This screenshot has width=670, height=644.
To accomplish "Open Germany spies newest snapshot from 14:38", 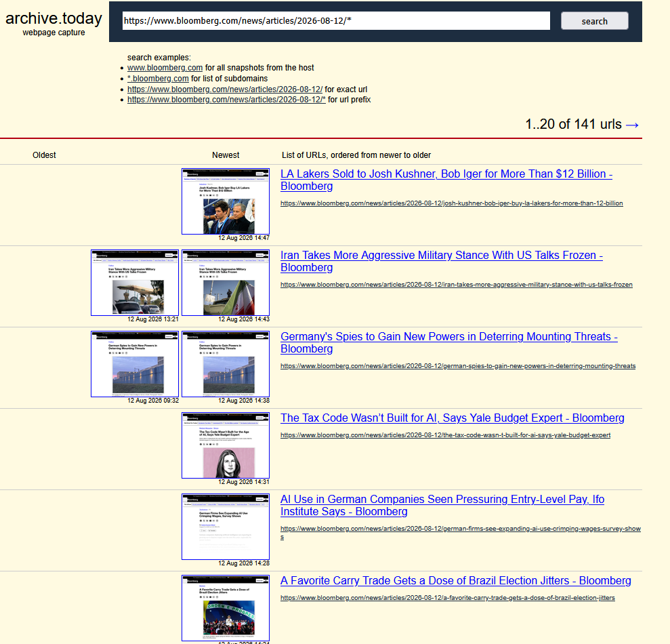I will [226, 364].
